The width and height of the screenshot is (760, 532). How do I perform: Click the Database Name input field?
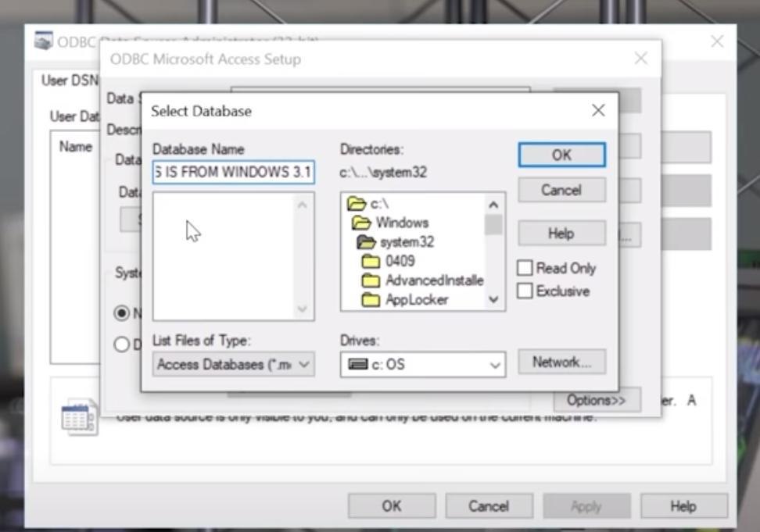coord(234,173)
